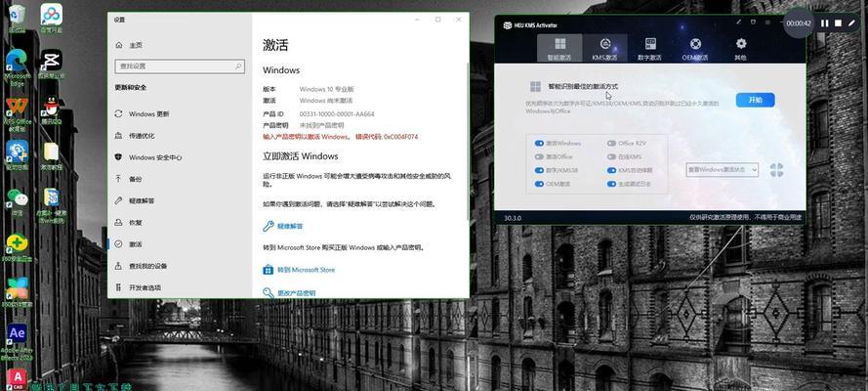
Task: Click the recorder's pencil annotation icon
Action: point(852,23)
